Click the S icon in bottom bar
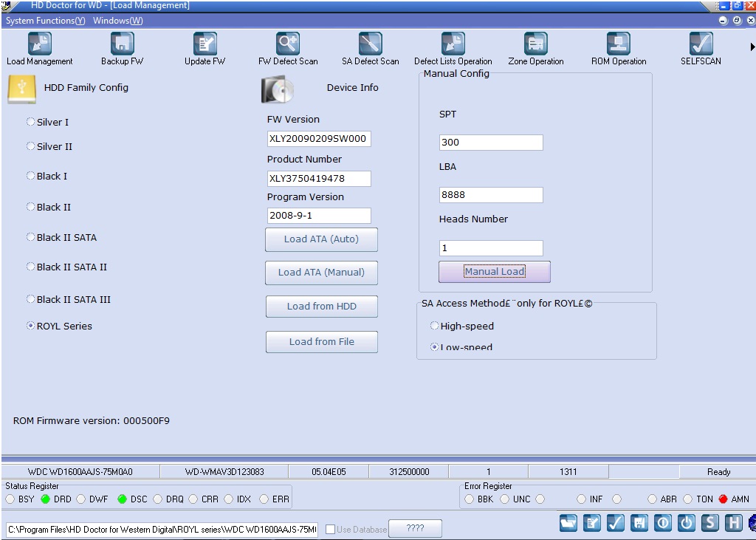Screen dimensions: 756x540 click(710, 522)
